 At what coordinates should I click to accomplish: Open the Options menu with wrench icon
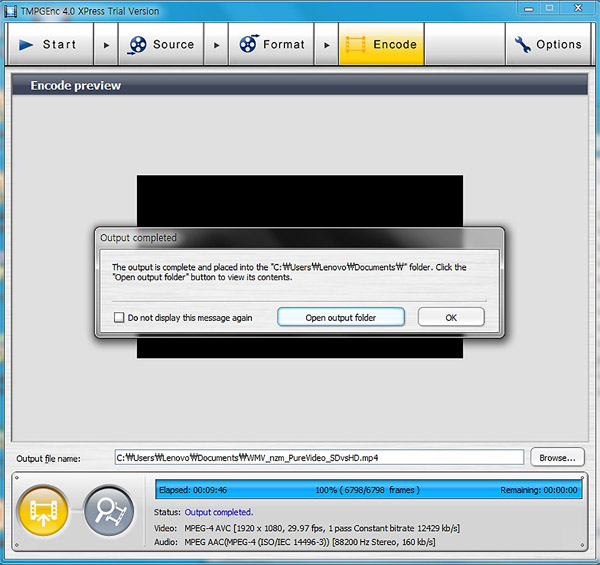point(548,44)
